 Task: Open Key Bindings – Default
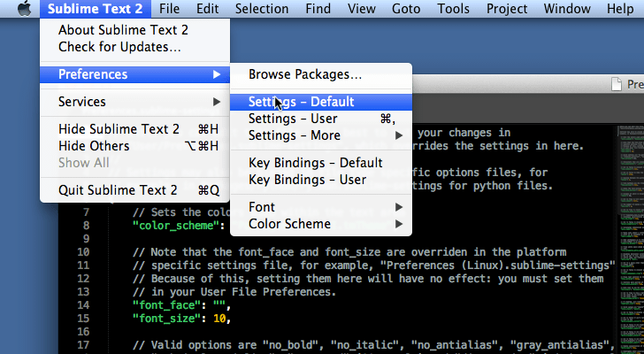click(x=321, y=163)
